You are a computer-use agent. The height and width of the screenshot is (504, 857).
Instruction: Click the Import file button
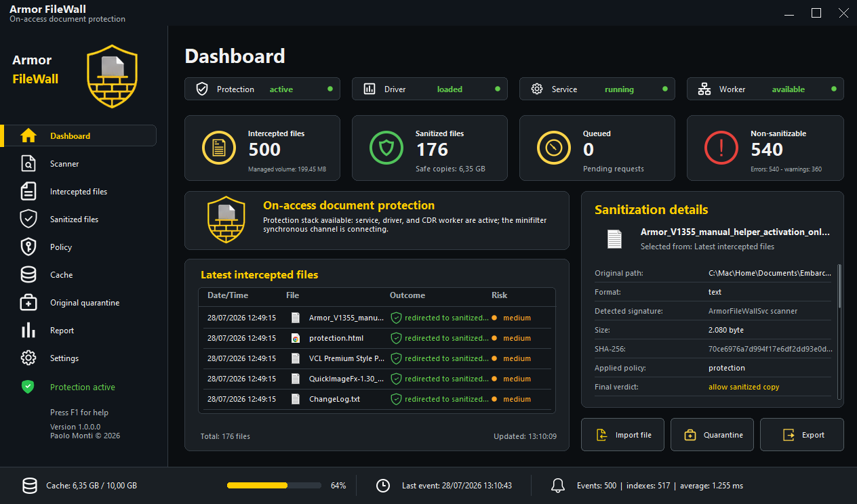(622, 434)
